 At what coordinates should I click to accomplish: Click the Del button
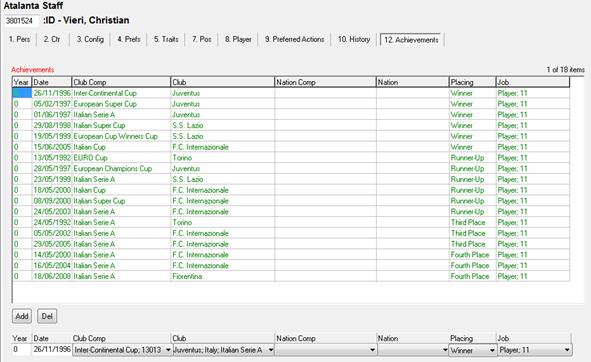click(x=47, y=316)
